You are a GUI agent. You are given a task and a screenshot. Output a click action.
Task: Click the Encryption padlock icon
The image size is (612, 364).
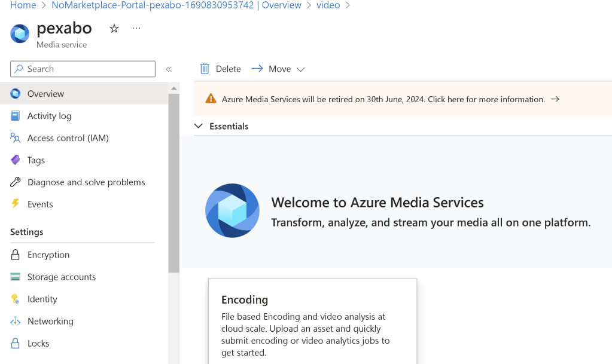pyautogui.click(x=15, y=255)
